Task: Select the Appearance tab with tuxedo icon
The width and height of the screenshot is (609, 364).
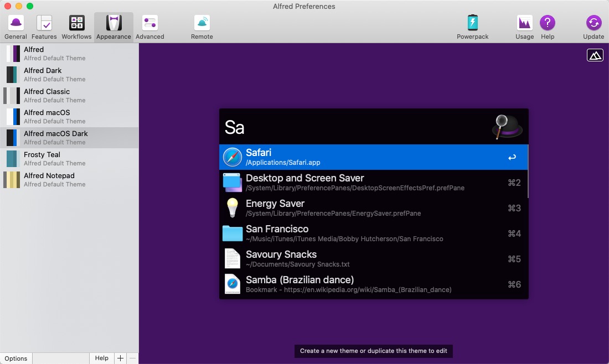Action: (x=113, y=27)
